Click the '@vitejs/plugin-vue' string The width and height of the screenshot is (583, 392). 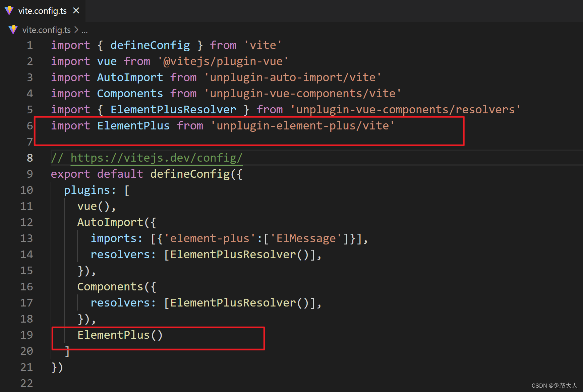point(223,61)
